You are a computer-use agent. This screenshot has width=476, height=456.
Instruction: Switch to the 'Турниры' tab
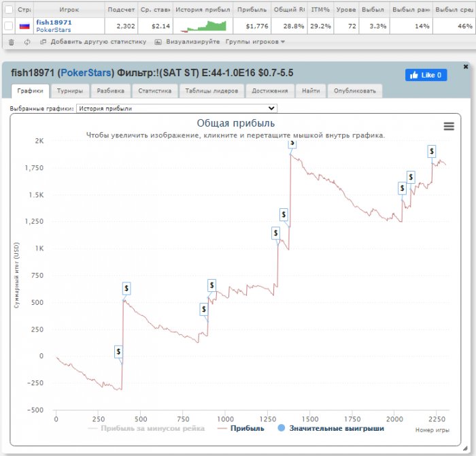[x=70, y=91]
